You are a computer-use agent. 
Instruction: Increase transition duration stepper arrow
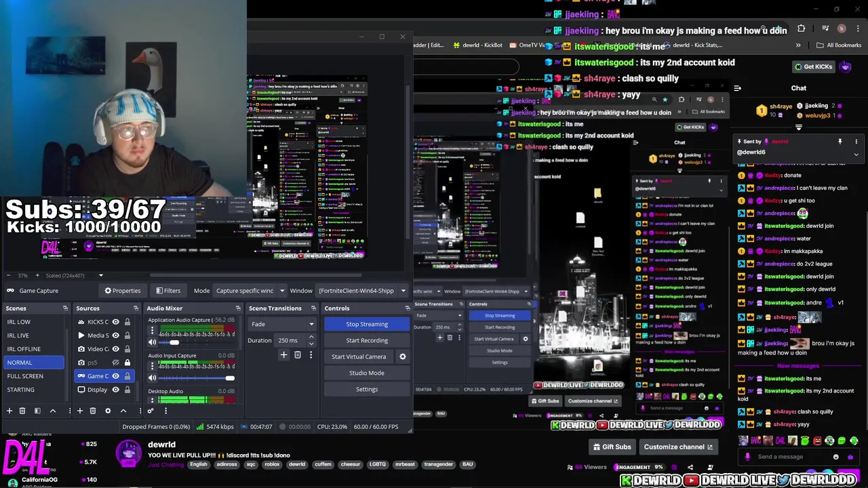[311, 338]
